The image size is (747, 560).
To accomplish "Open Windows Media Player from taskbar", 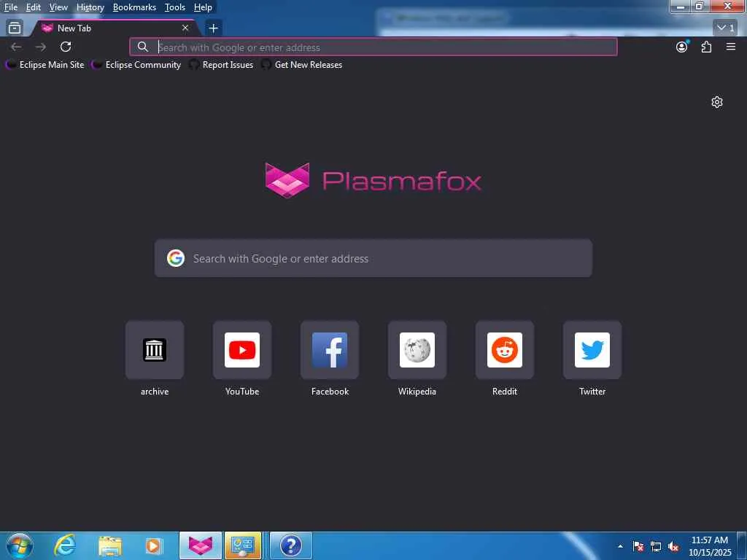I will [153, 545].
